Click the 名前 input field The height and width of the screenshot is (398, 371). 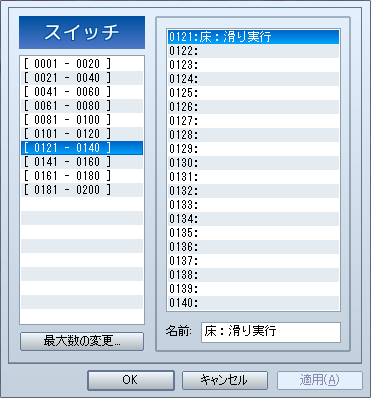pyautogui.click(x=271, y=332)
